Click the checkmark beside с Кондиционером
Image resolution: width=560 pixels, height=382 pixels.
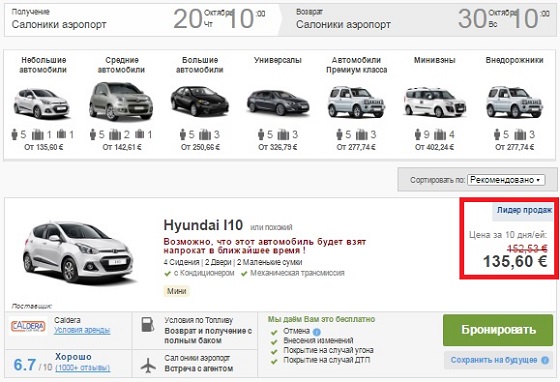167,274
